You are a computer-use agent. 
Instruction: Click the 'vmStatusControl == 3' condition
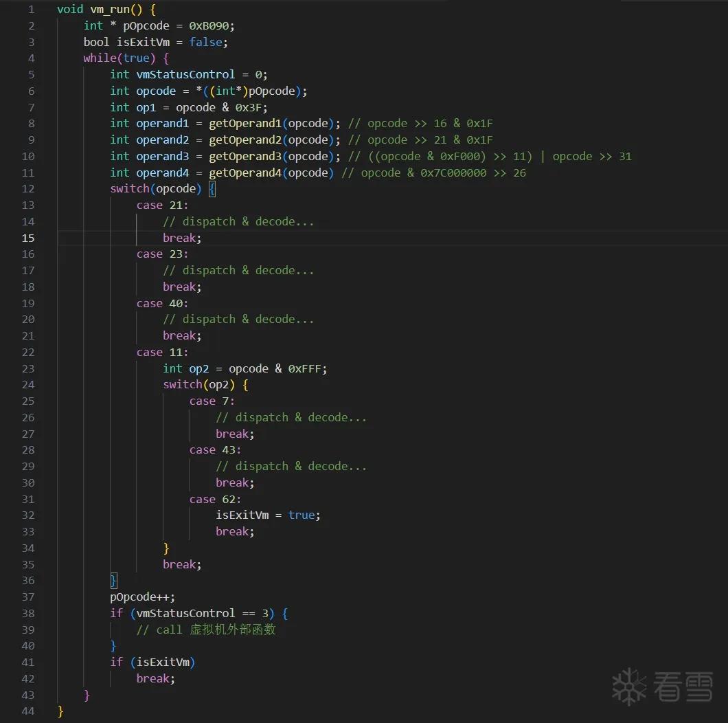click(x=202, y=614)
